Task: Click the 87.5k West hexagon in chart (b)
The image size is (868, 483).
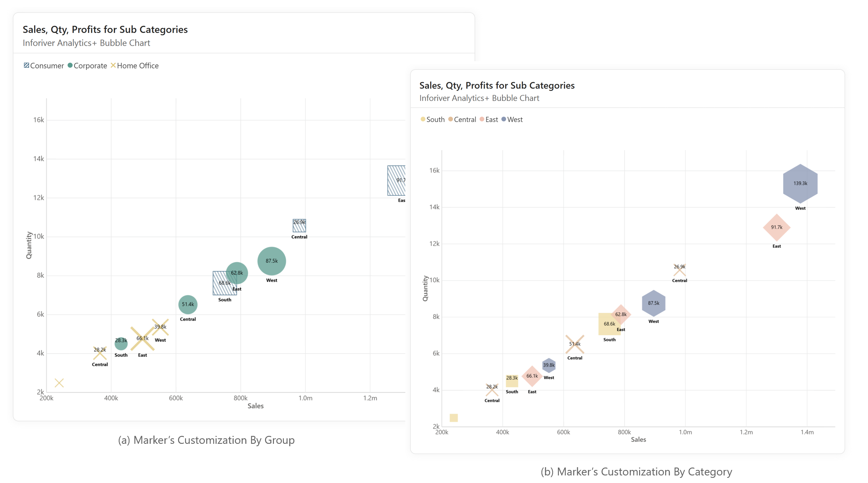Action: 653,303
